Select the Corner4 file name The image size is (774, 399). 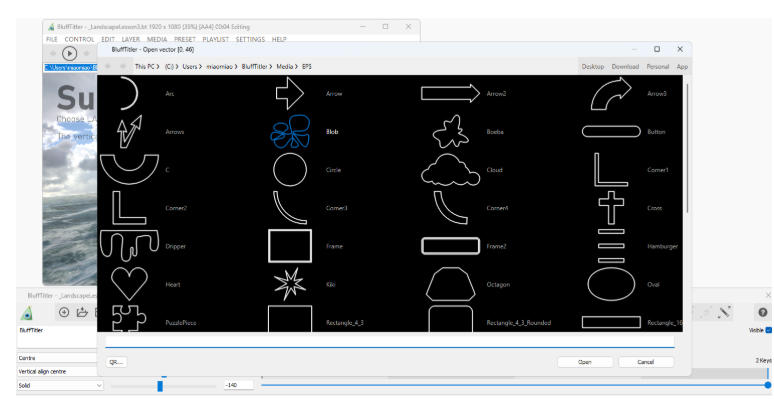[x=497, y=208]
